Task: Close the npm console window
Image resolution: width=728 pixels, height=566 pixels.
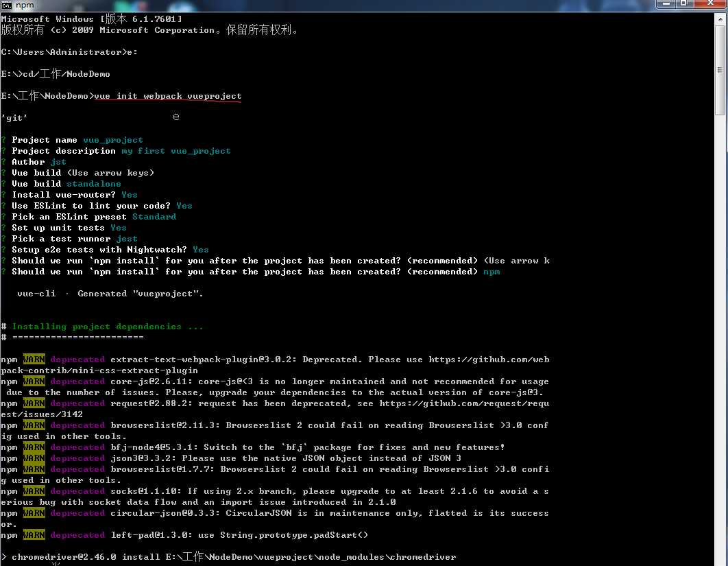Action: 710,4
